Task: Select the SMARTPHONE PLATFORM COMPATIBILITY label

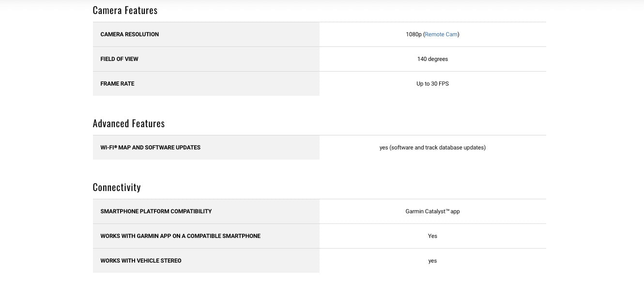Action: tap(156, 211)
